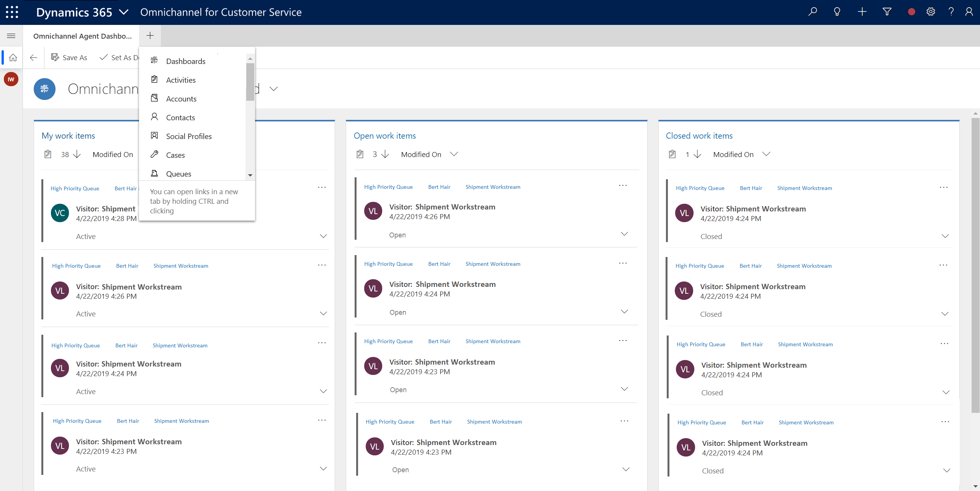
Task: Select Cases from the navigation menu
Action: click(175, 155)
